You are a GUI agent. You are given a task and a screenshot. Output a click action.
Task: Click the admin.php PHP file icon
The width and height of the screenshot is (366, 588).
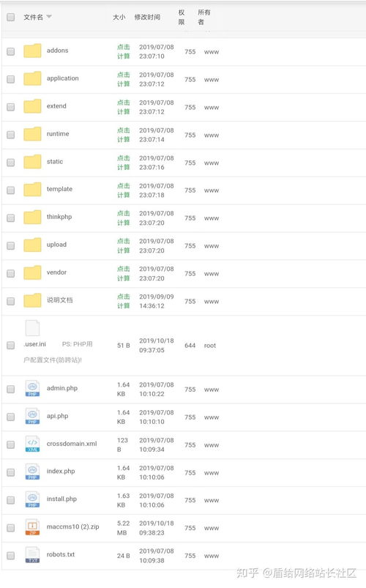[32, 389]
